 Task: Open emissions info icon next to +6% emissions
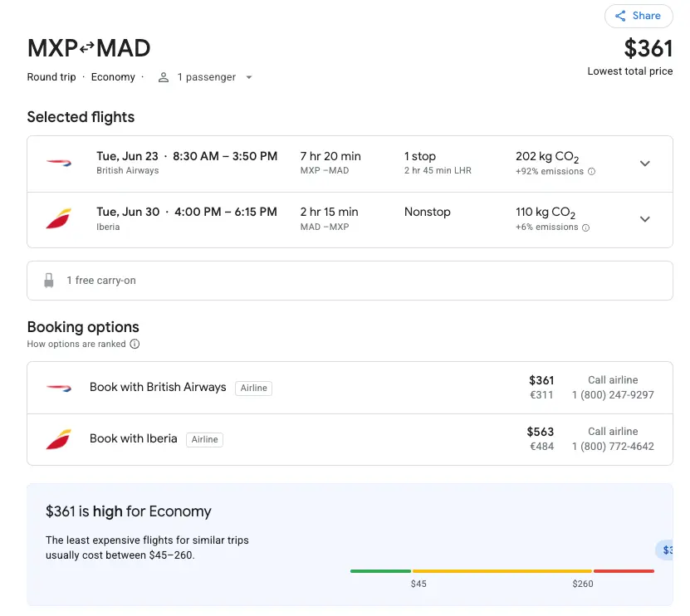(x=585, y=227)
